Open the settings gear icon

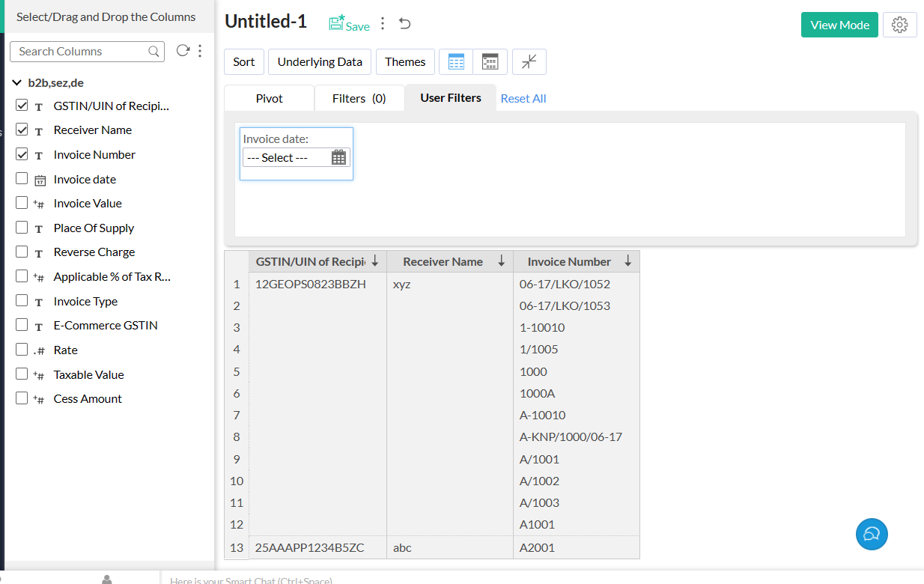[x=900, y=25]
